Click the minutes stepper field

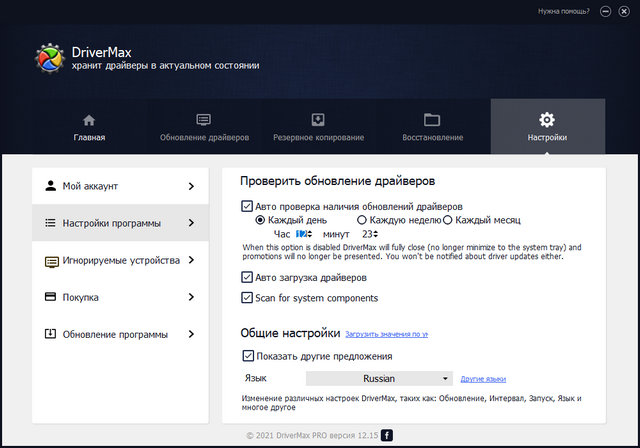[x=370, y=234]
